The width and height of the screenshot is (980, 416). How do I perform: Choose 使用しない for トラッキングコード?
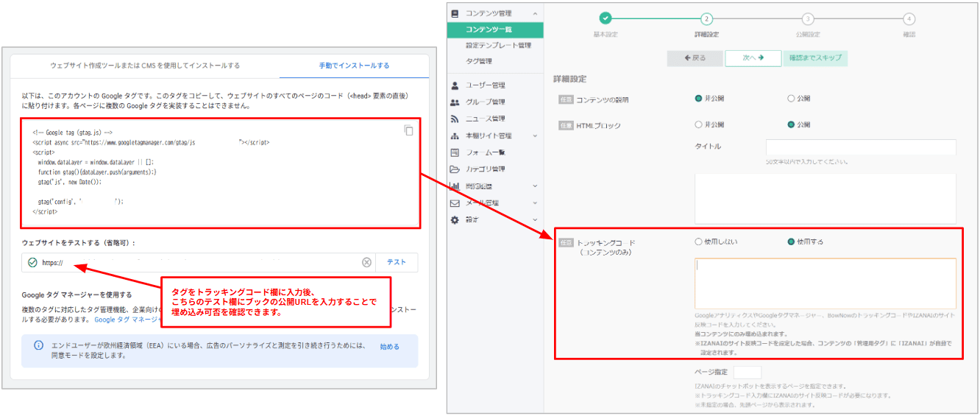pyautogui.click(x=698, y=242)
